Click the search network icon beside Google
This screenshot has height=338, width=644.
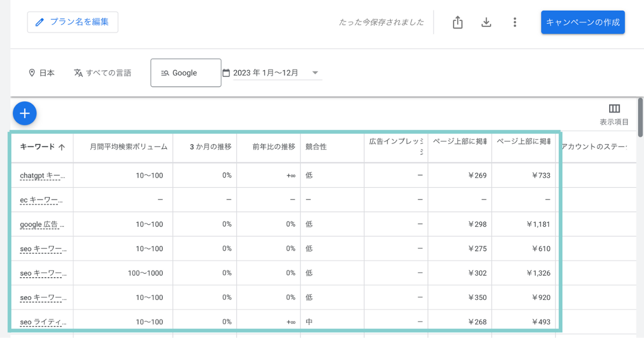pos(165,73)
